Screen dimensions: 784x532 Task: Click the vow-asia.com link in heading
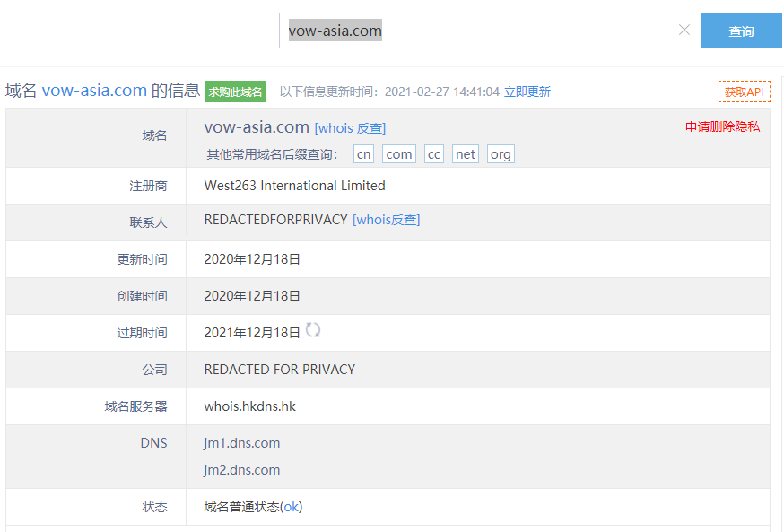tap(94, 91)
